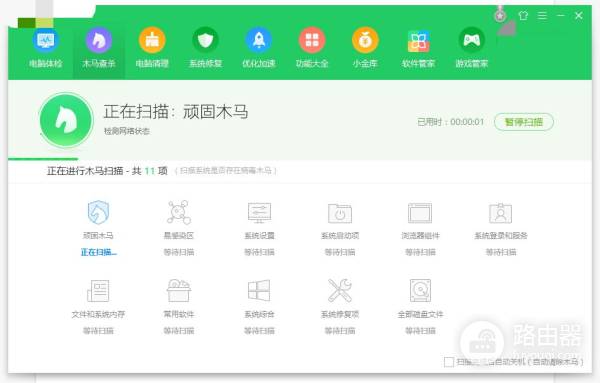Click the scan progress bar
Viewport: 600px width, 383px height.
pos(300,159)
